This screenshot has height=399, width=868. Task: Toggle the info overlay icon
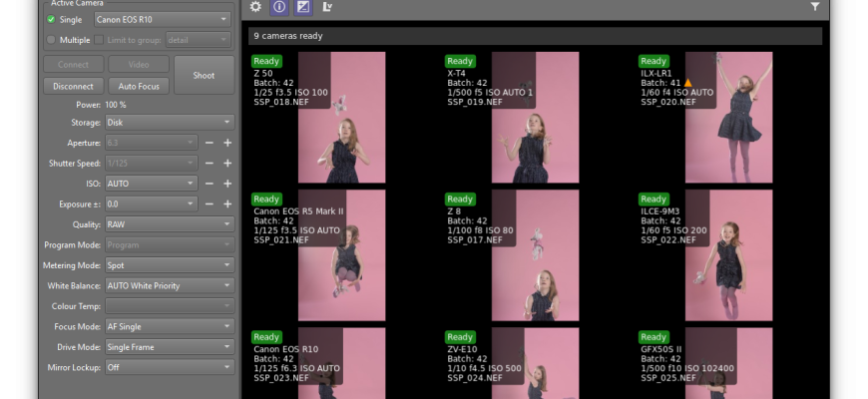point(279,7)
